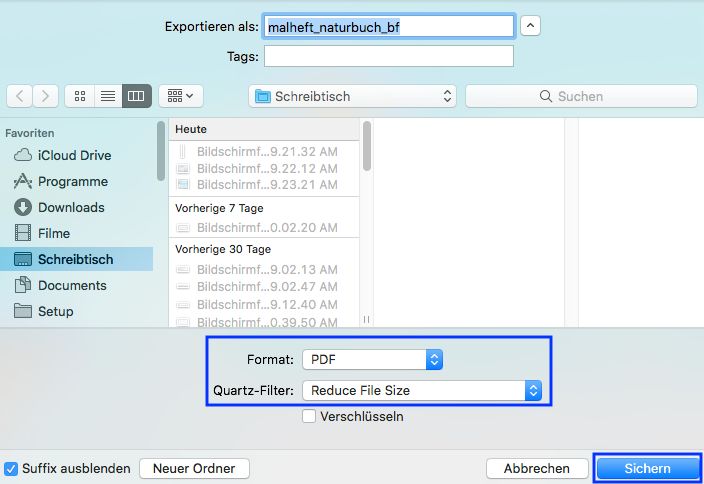Open the Format PDF dropdown
The image size is (704, 484).
(373, 360)
